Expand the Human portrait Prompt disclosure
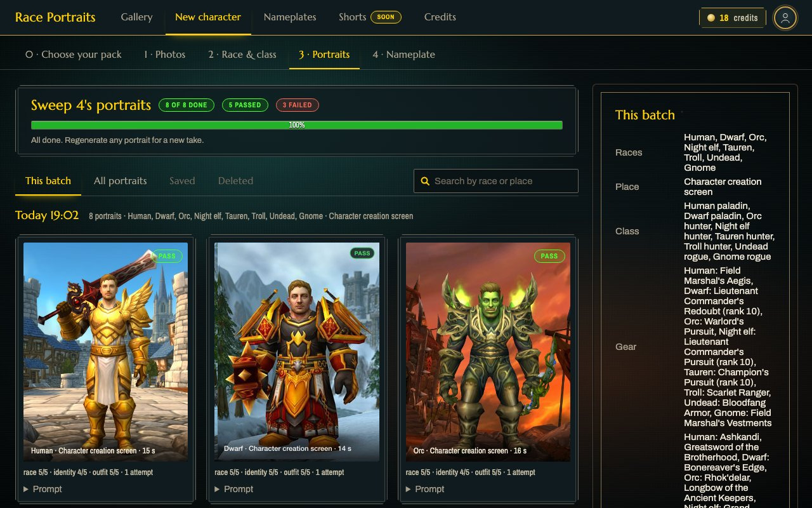 click(43, 489)
